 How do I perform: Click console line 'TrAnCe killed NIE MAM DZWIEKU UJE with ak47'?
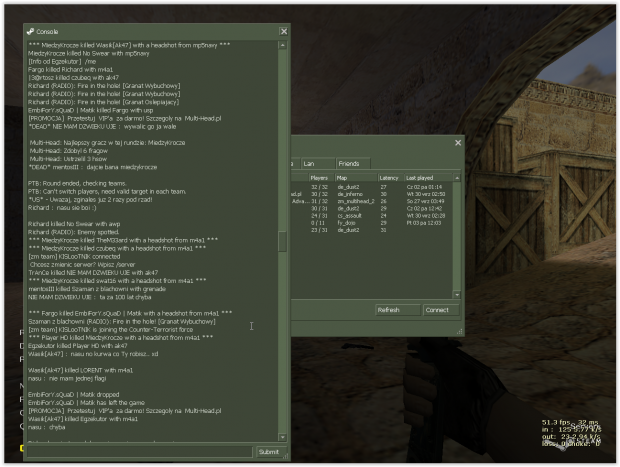click(93, 272)
